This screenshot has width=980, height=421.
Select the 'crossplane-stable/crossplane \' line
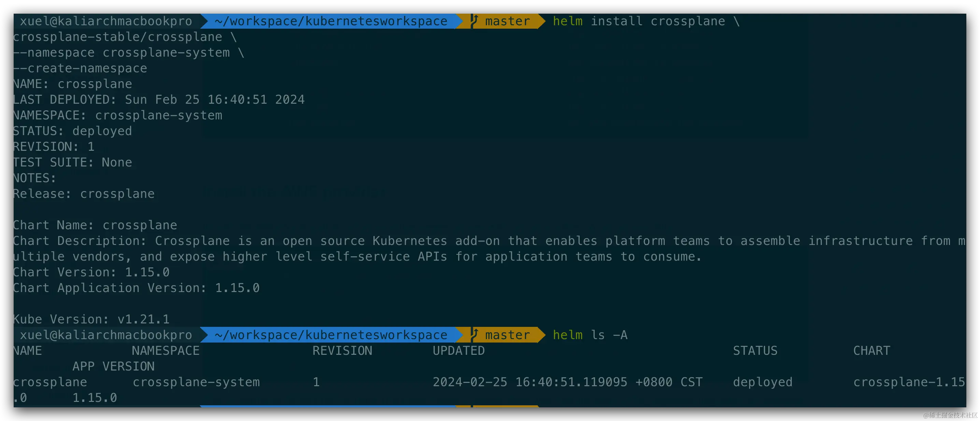pos(125,37)
